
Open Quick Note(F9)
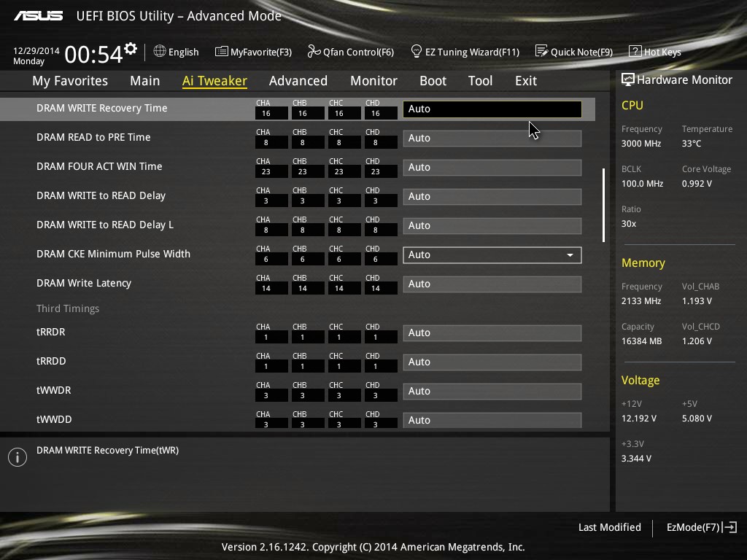(x=574, y=52)
